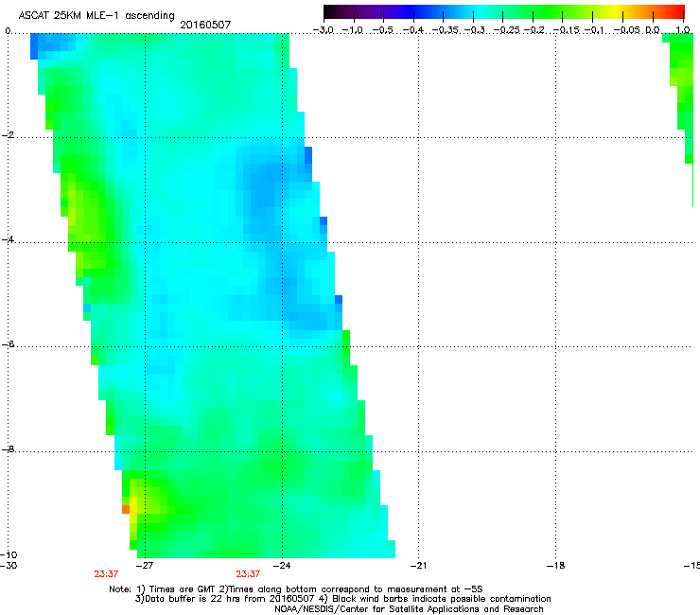Click the -27 longitude axis label
The width and height of the screenshot is (700, 615).
(145, 566)
